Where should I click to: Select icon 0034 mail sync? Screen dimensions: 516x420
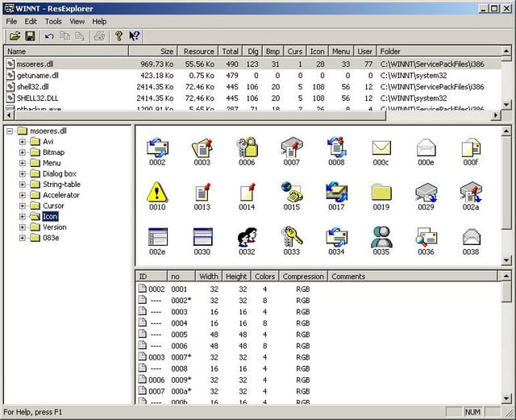pos(336,241)
